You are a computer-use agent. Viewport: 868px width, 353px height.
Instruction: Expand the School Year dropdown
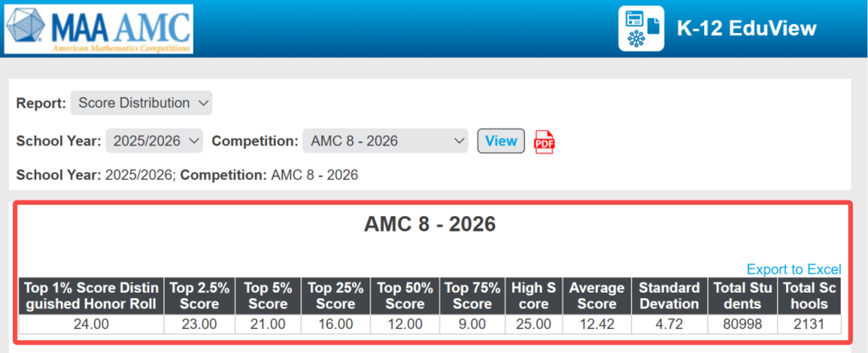tap(154, 141)
